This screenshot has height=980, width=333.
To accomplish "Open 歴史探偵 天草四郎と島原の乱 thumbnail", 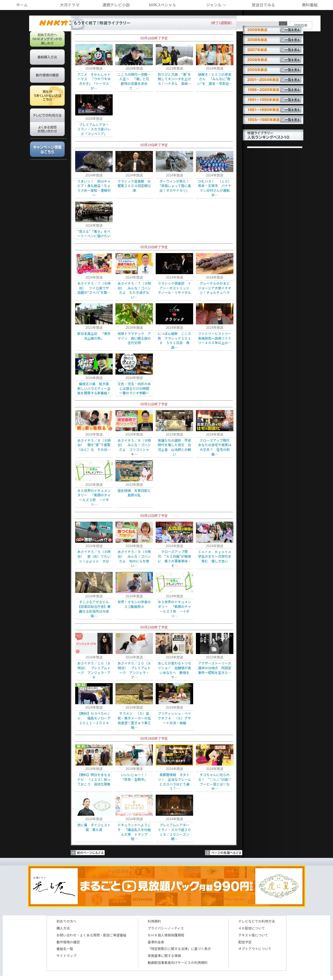I will (134, 471).
